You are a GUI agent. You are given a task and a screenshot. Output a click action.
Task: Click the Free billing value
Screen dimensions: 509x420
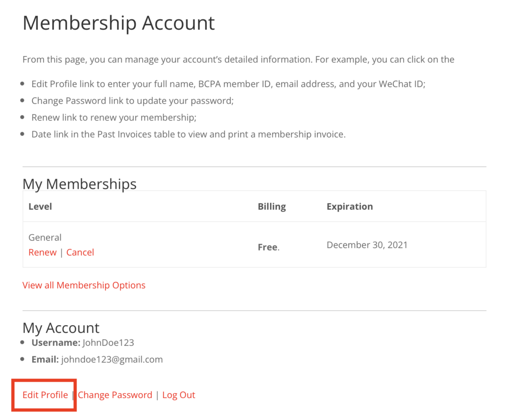267,247
